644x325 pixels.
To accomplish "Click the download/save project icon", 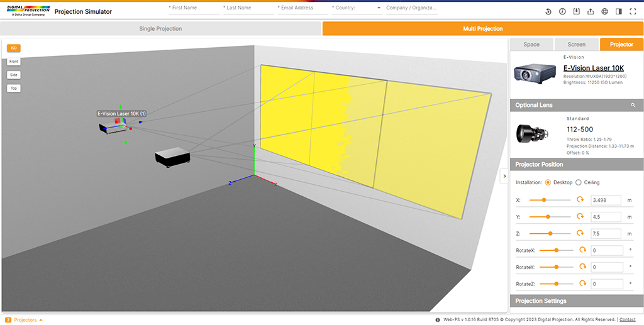I will (x=576, y=11).
